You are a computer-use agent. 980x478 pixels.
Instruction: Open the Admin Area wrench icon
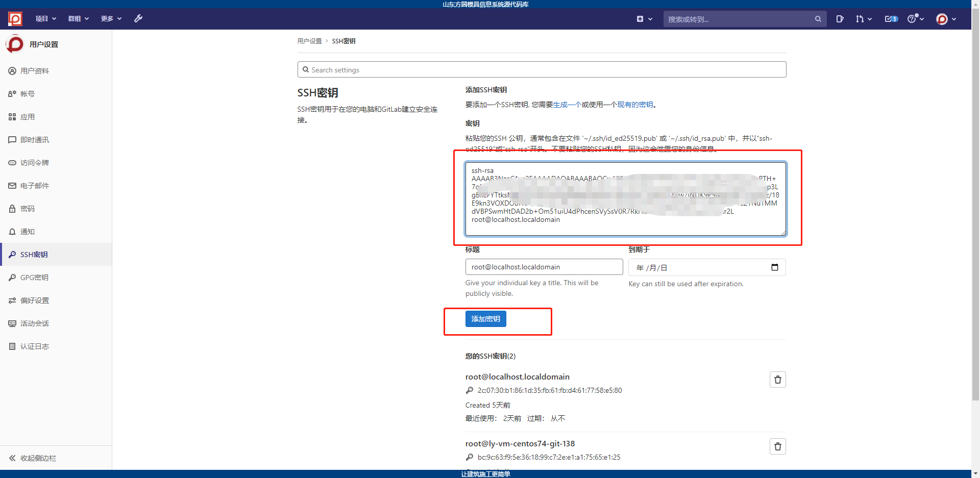(138, 19)
